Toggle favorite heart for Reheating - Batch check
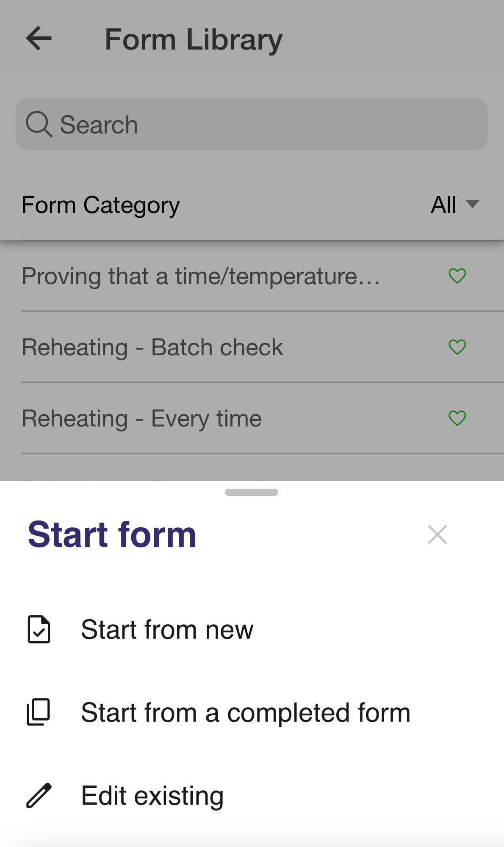The height and width of the screenshot is (847, 504). pos(457,347)
